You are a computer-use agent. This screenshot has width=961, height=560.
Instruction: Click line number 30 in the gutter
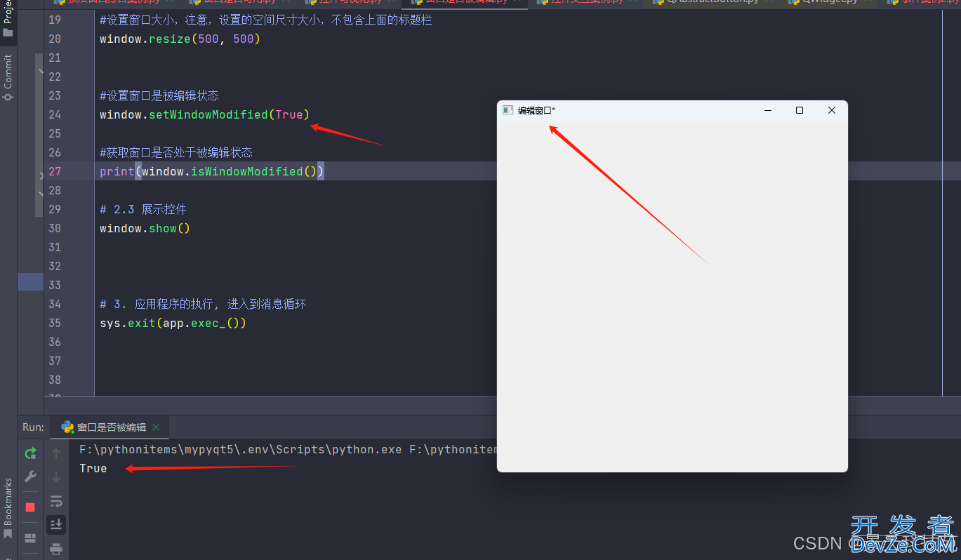(x=55, y=228)
